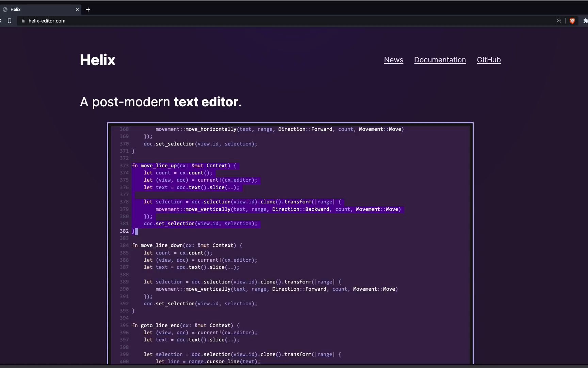Close the Helix tab
Screen dimensions: 588x368
77,10
